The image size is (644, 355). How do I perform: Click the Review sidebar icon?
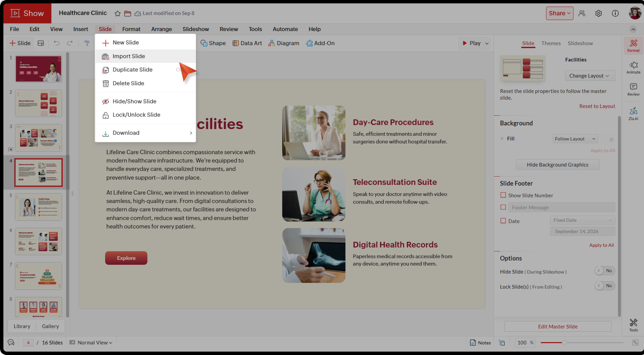pyautogui.click(x=633, y=89)
